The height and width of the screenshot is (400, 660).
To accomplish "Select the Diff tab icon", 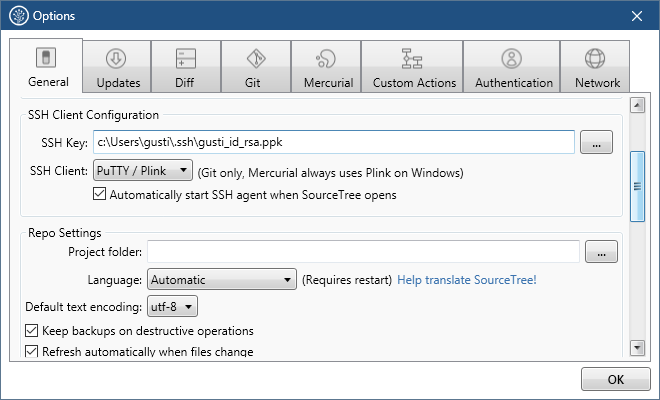I will point(186,58).
